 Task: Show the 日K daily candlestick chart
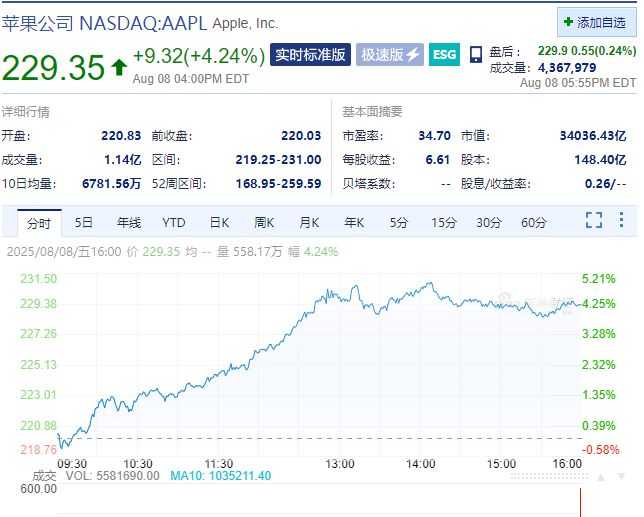(x=219, y=222)
